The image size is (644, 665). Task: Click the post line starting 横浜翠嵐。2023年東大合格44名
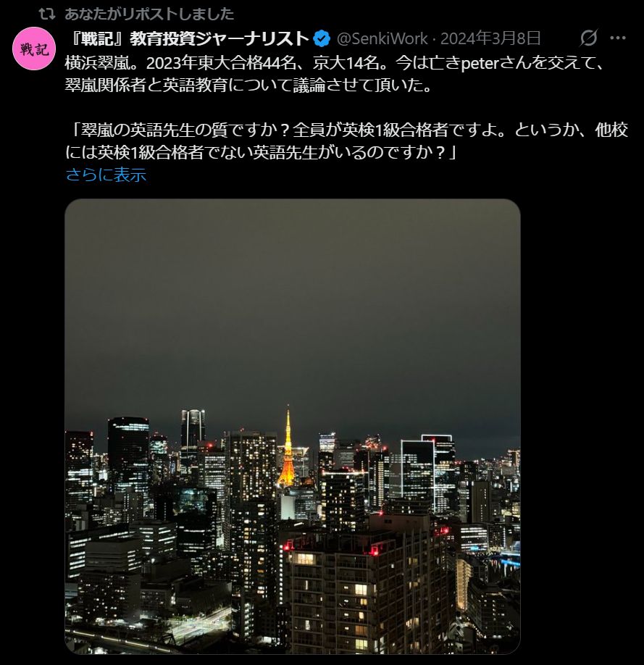(334, 64)
